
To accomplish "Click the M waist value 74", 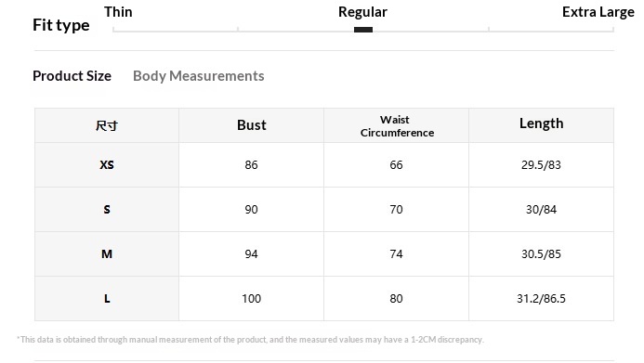I will tap(396, 254).
